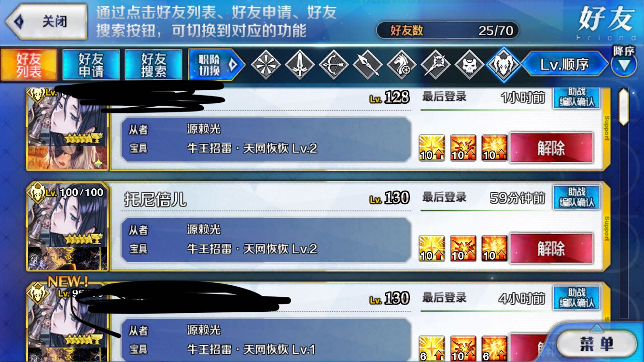The height and width of the screenshot is (362, 644).
Task: Switch to the 好友搜索 tab
Action: (x=154, y=65)
